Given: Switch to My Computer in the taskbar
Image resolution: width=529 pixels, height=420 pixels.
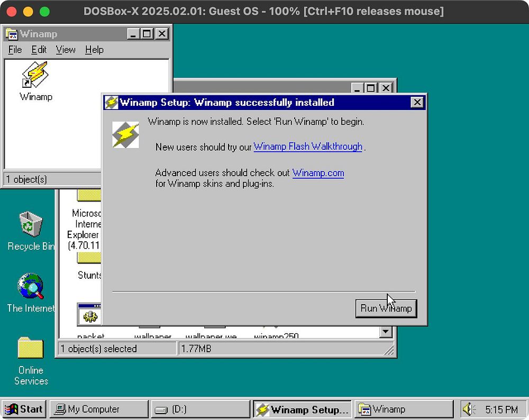Looking at the screenshot, I should tap(99, 409).
